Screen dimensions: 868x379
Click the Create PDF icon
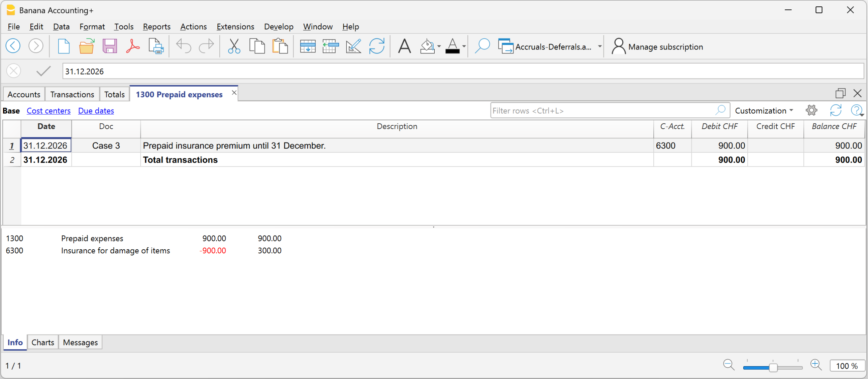point(132,46)
